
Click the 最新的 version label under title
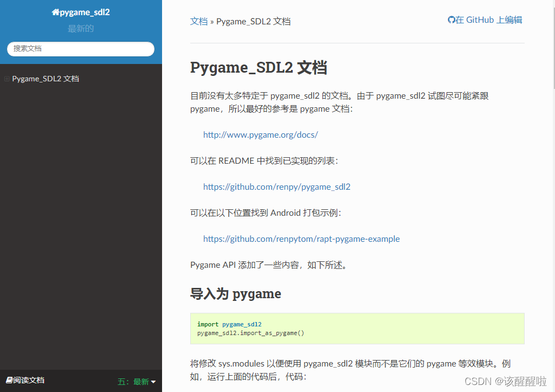pyautogui.click(x=81, y=28)
